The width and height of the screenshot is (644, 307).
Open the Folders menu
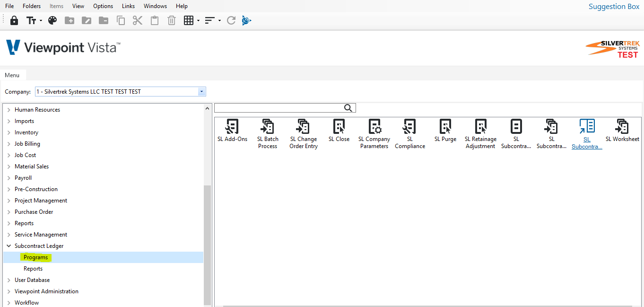[x=32, y=6]
